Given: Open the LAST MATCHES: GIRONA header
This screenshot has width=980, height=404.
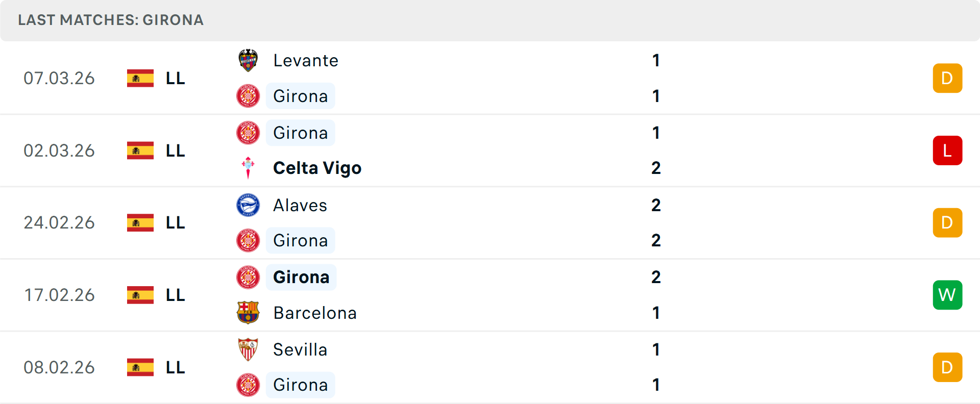Looking at the screenshot, I should click(x=110, y=20).
